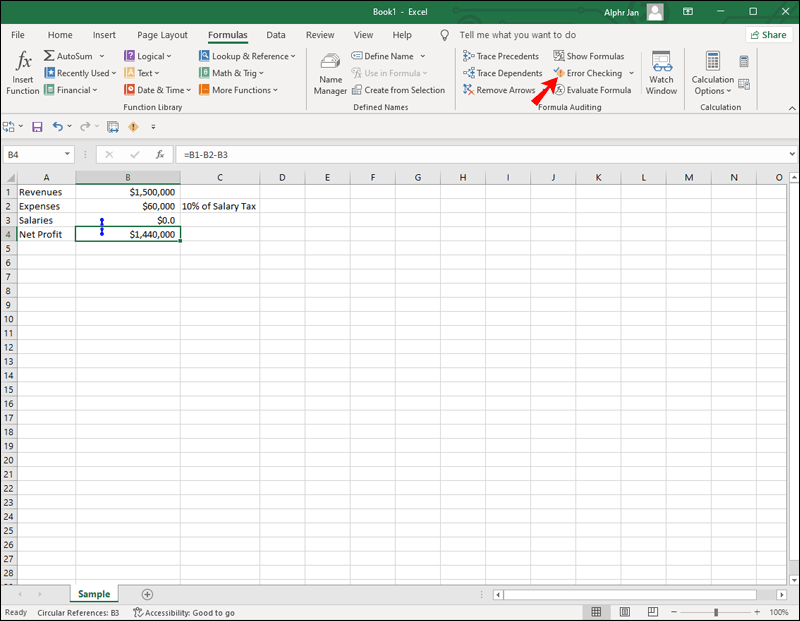800x621 pixels.
Task: Click the Redo arrow icon
Action: (x=85, y=127)
